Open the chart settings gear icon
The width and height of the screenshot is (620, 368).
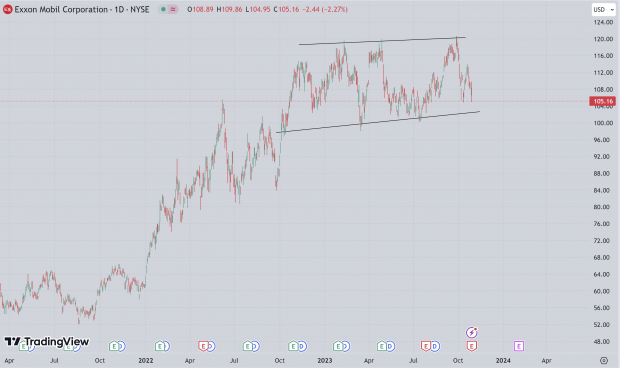pos(603,360)
